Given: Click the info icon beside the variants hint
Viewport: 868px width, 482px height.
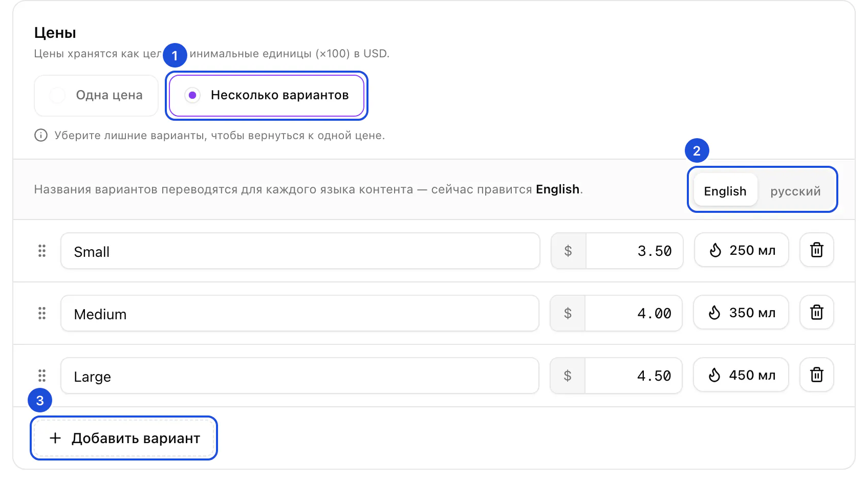Looking at the screenshot, I should click(x=41, y=135).
